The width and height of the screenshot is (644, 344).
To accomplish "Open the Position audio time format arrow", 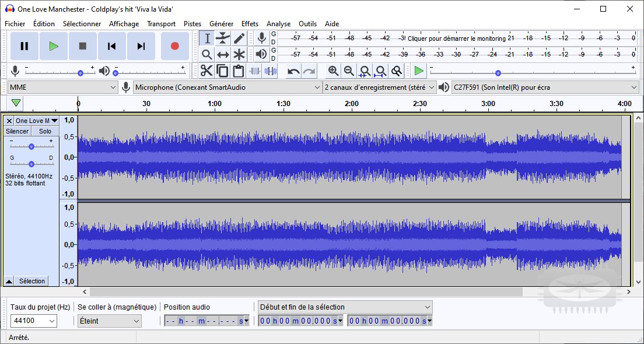I will [x=246, y=321].
